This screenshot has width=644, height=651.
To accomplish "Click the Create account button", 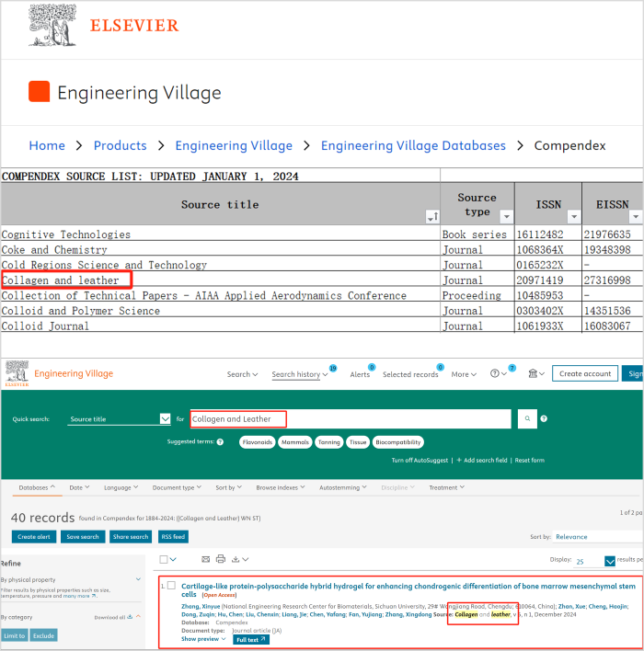I will coord(585,373).
